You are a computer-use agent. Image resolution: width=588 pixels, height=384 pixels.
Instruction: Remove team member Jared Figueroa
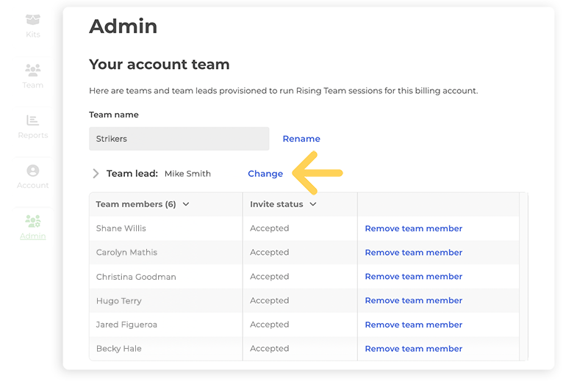click(413, 325)
